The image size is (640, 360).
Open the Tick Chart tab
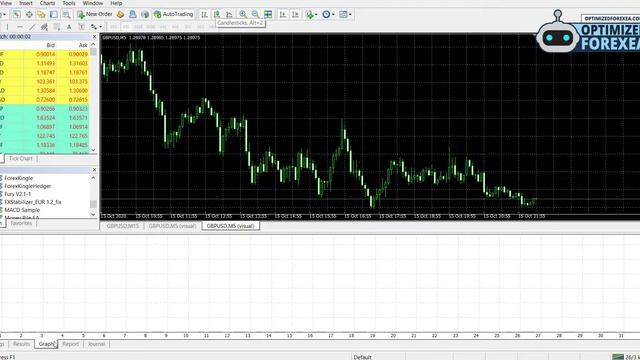point(20,158)
